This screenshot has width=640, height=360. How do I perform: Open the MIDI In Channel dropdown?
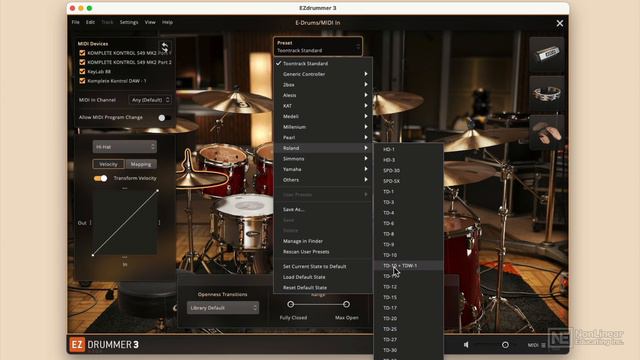coord(150,100)
